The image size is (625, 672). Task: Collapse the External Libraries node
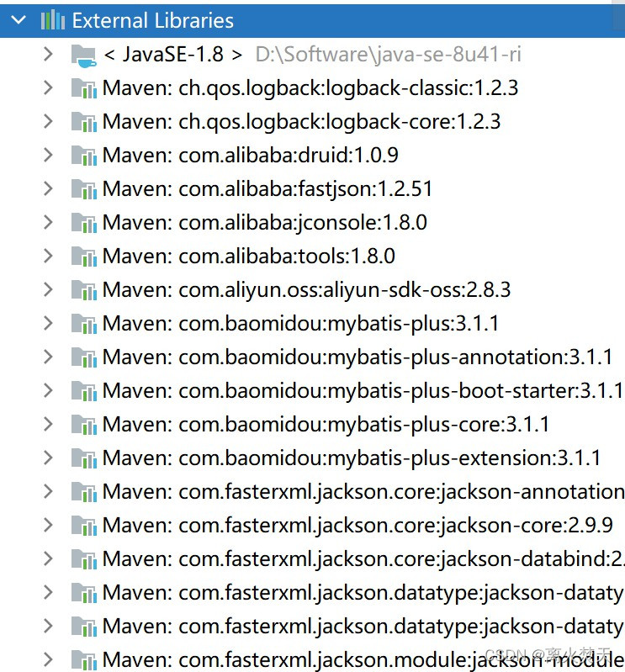(19, 20)
